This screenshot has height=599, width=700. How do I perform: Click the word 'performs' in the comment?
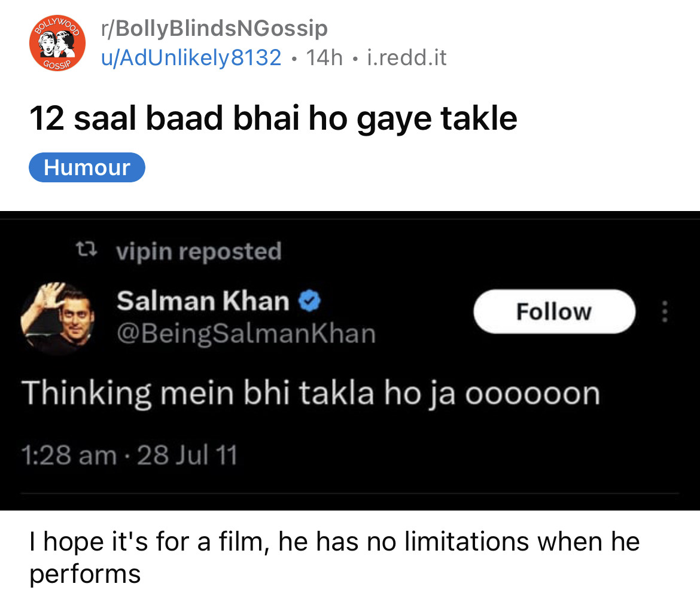[85, 574]
